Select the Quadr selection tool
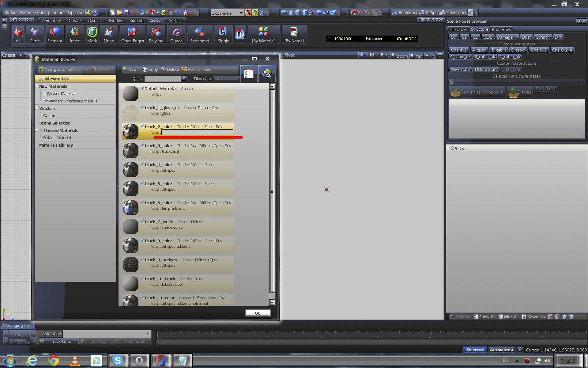The width and height of the screenshot is (588, 368). point(176,34)
